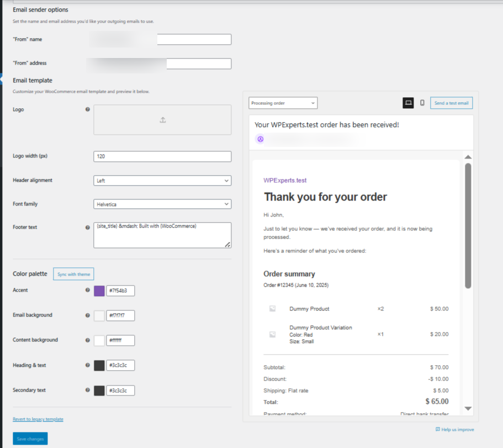Screen dimensions: 503x448
Task: Open the Processing order email type dropdown
Action: (x=283, y=103)
